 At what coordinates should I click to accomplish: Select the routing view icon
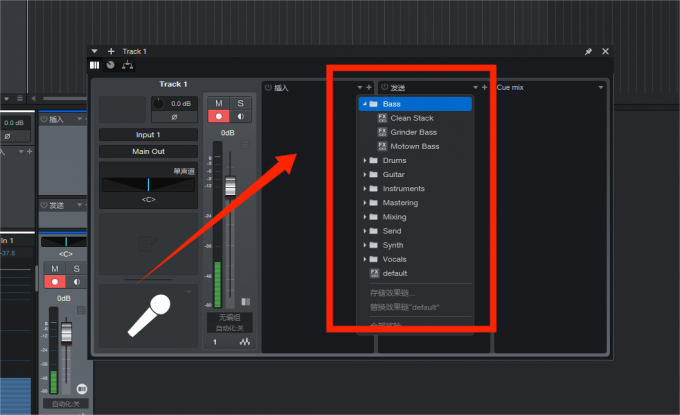click(x=127, y=65)
